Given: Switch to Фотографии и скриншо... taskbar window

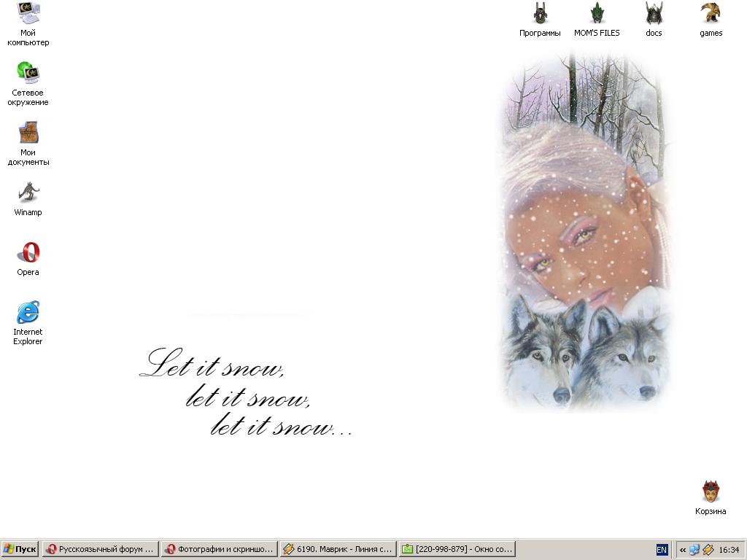Looking at the screenshot, I should click(x=219, y=549).
